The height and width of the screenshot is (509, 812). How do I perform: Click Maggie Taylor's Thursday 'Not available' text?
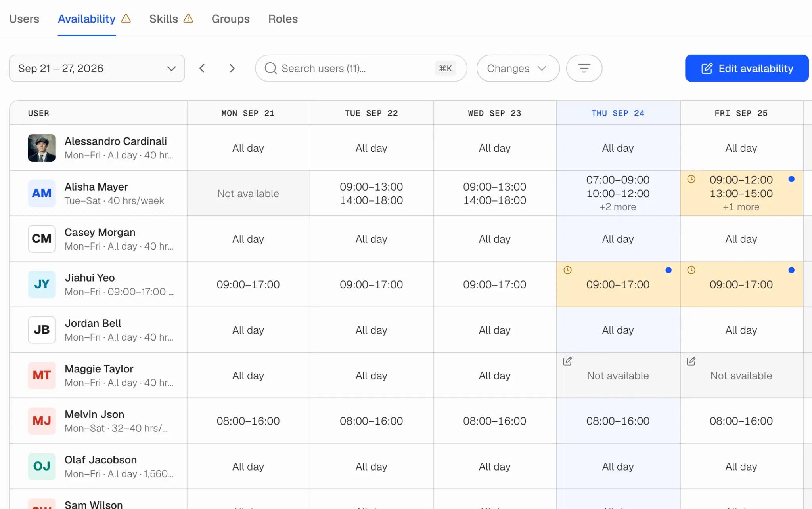coord(618,376)
